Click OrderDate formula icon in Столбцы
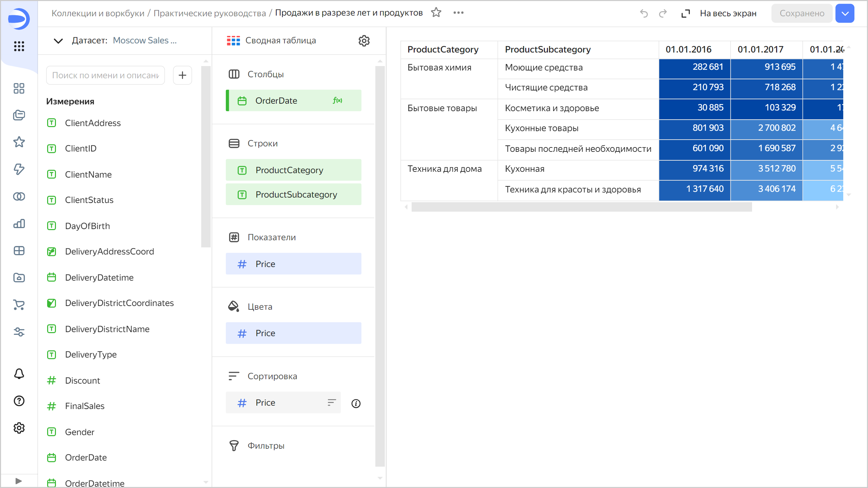Image resolution: width=868 pixels, height=488 pixels. 337,100
